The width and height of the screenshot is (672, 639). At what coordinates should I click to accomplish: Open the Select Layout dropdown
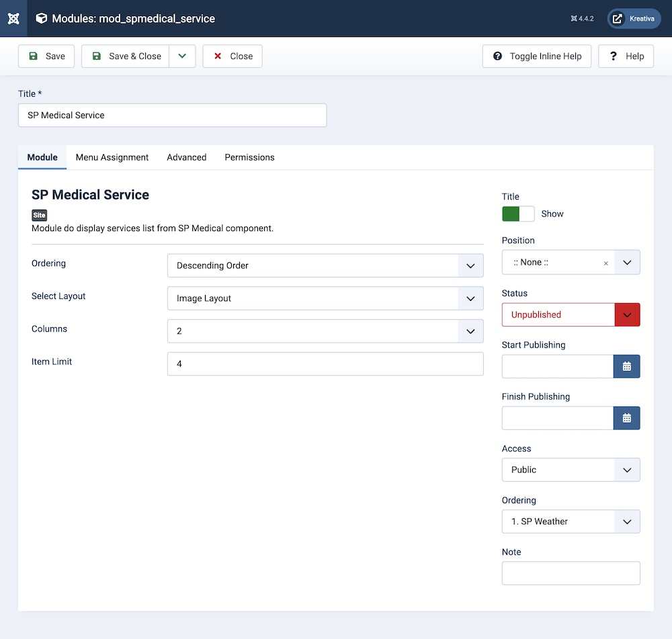coord(325,298)
